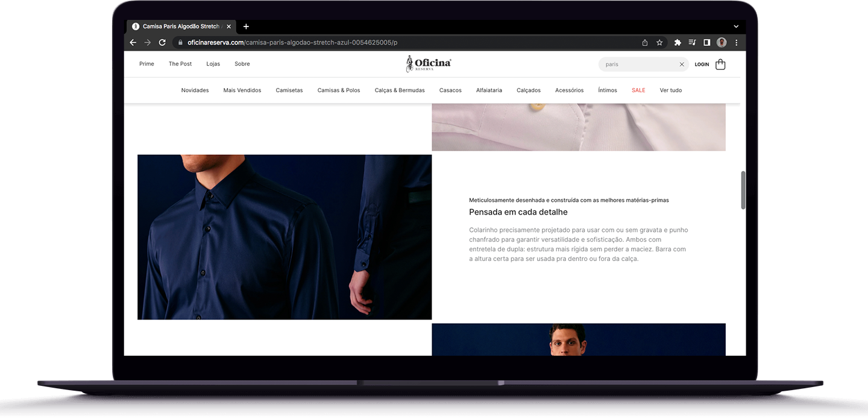Click the browser forward arrow

coord(148,42)
